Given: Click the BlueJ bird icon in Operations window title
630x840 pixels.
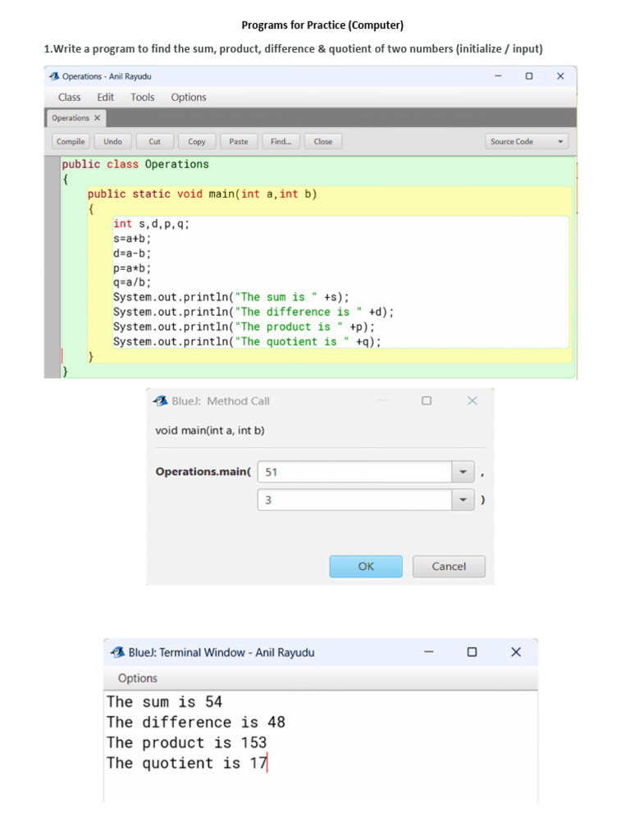Looking at the screenshot, I should (54, 76).
